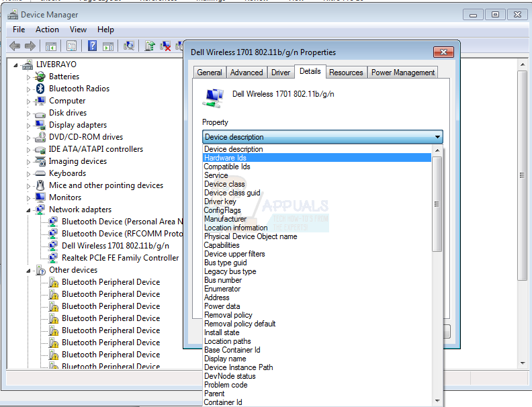
Task: Open the Properties toolbar icon
Action: (72, 46)
